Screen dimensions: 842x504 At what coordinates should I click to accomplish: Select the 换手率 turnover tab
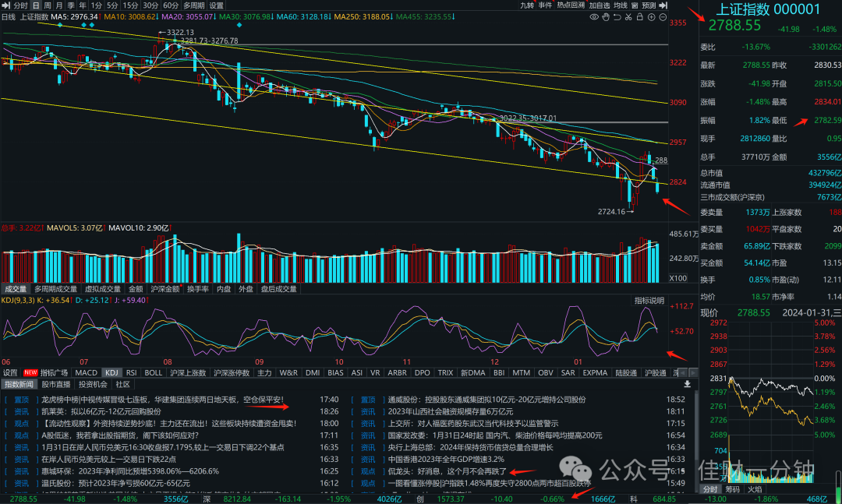pos(197,289)
